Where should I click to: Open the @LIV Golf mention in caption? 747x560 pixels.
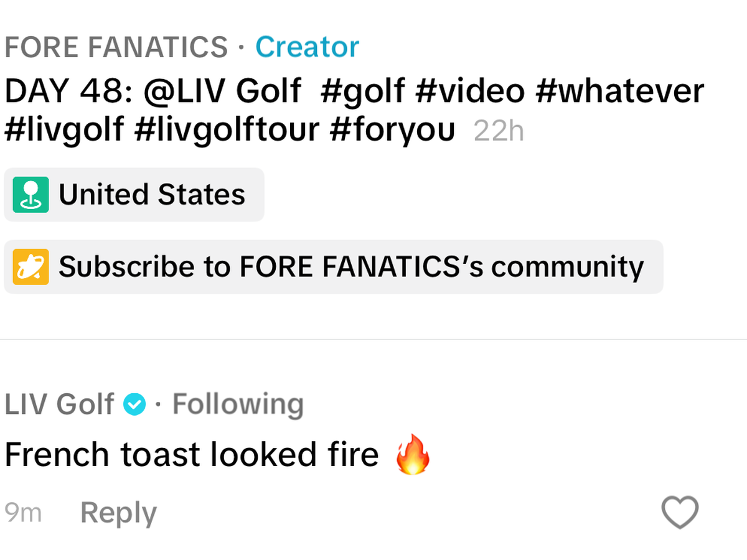click(x=222, y=91)
